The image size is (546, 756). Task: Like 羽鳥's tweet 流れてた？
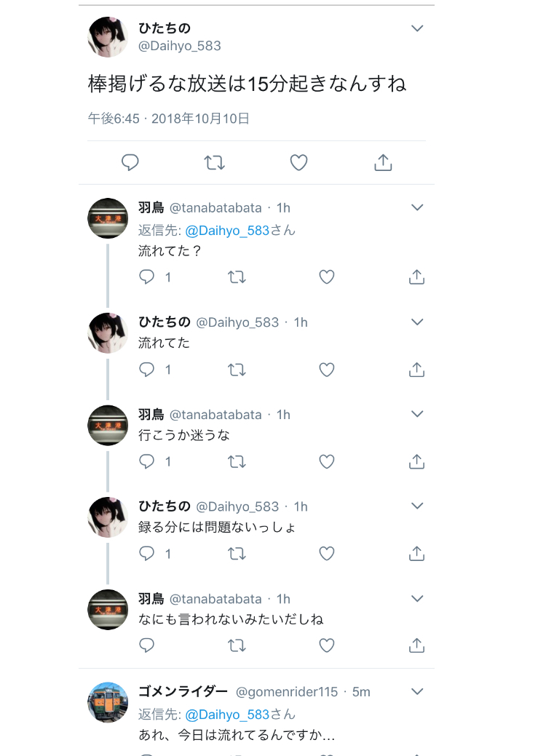(327, 277)
